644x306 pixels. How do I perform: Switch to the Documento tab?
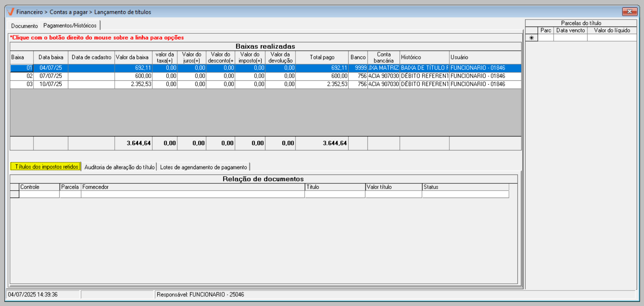(24, 26)
